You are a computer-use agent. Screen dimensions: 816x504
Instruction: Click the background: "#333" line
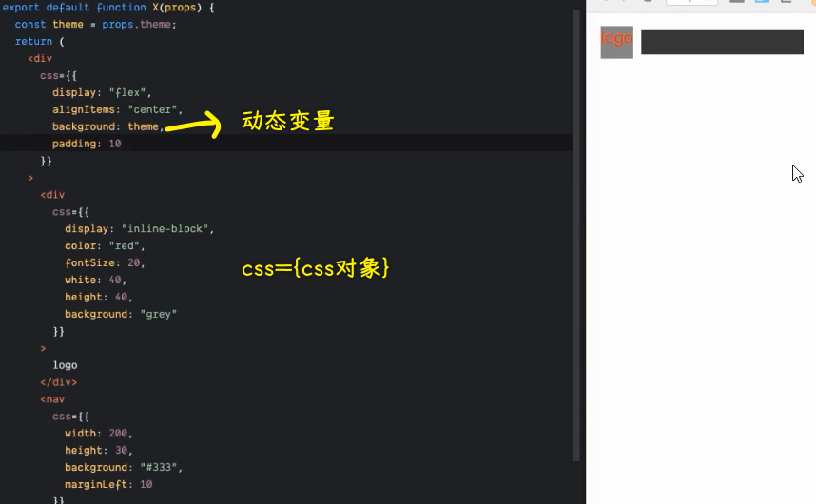pyautogui.click(x=123, y=468)
